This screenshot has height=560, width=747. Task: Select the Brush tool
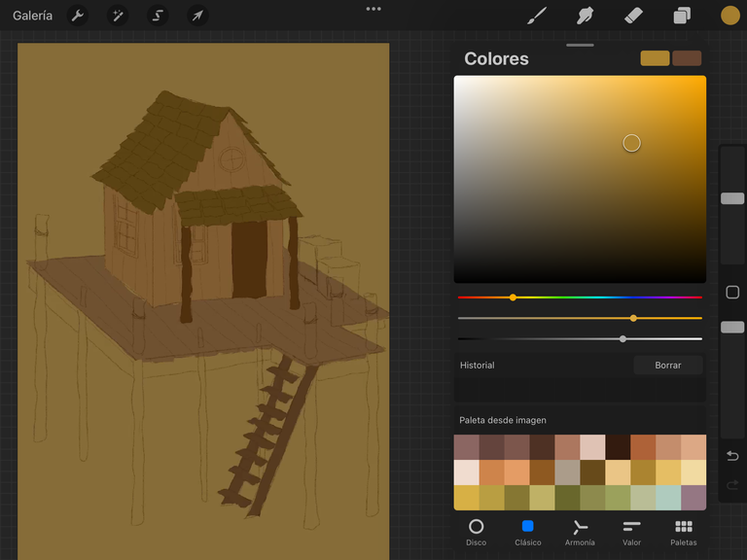click(x=537, y=16)
